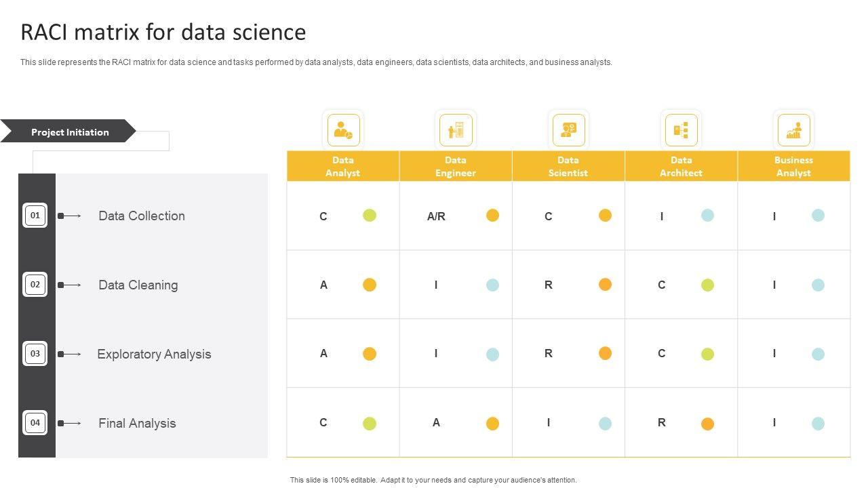The height and width of the screenshot is (488, 868).
Task: Select the 02 number badge
Action: [x=35, y=285]
